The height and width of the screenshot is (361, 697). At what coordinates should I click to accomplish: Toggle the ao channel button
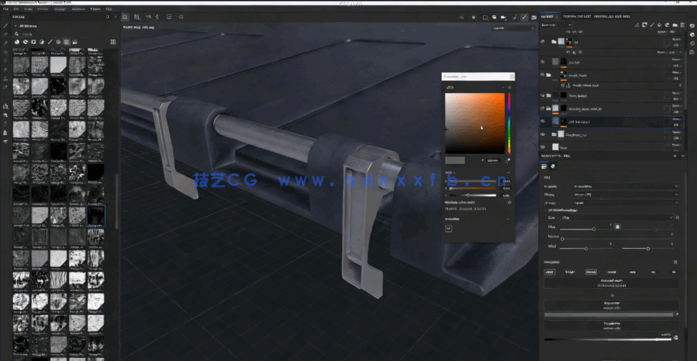653,272
